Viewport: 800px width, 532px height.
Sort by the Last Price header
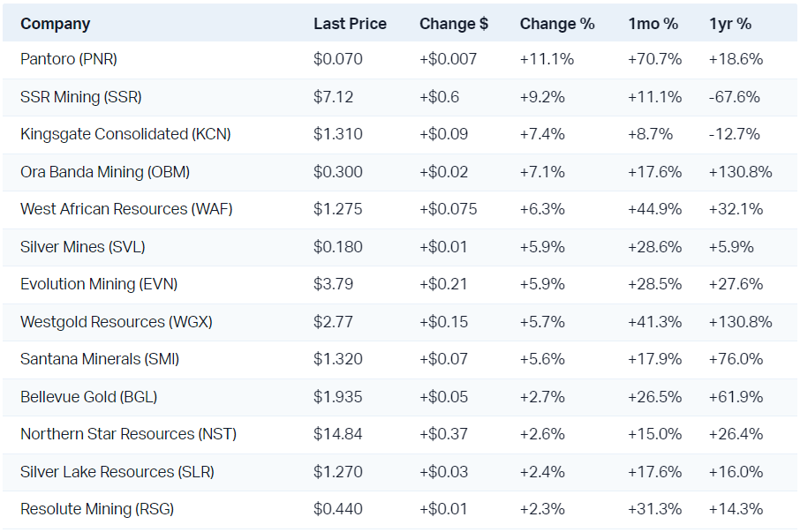350,24
